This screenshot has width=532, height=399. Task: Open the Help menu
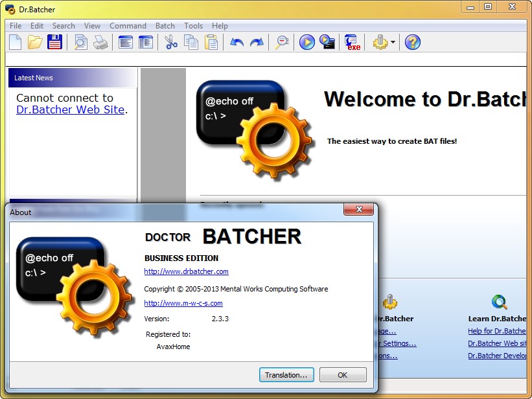(x=220, y=26)
